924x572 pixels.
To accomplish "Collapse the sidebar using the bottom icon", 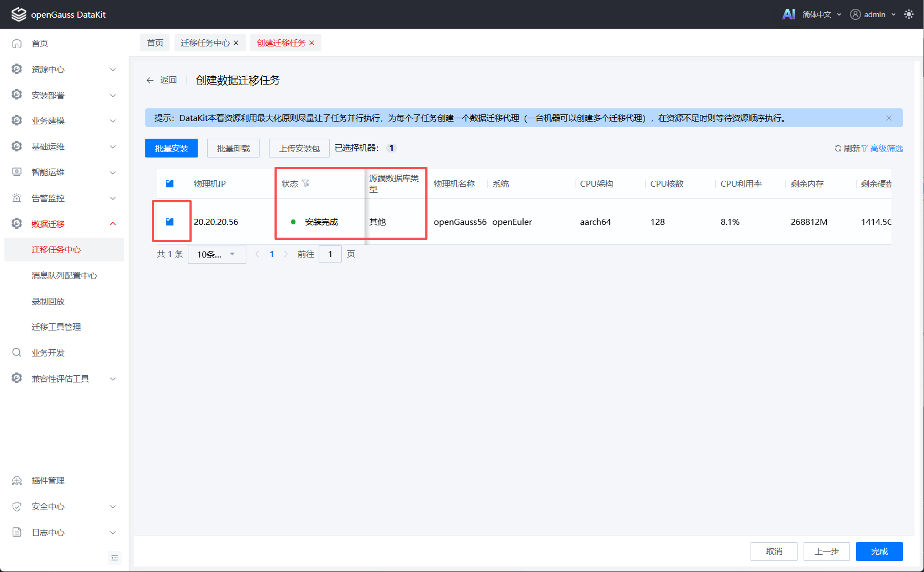I will tap(114, 558).
